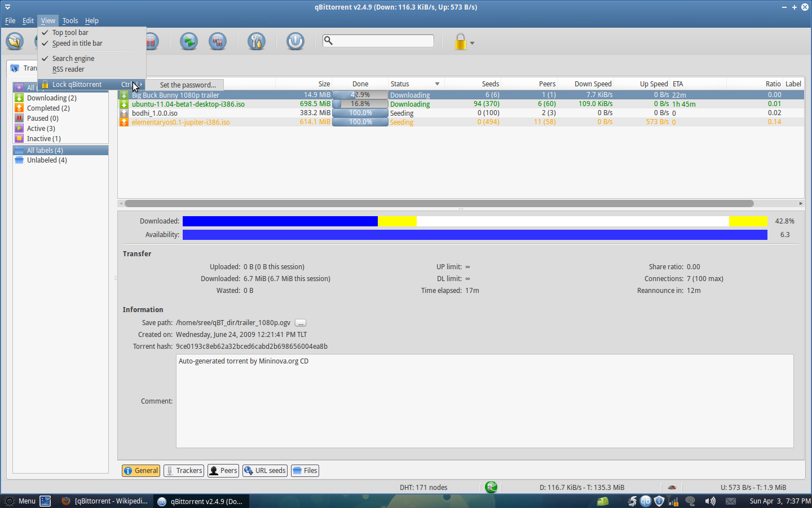Click the orange icon of elementaryos0.1-jupiter torrent
This screenshot has width=812, height=508.
124,122
